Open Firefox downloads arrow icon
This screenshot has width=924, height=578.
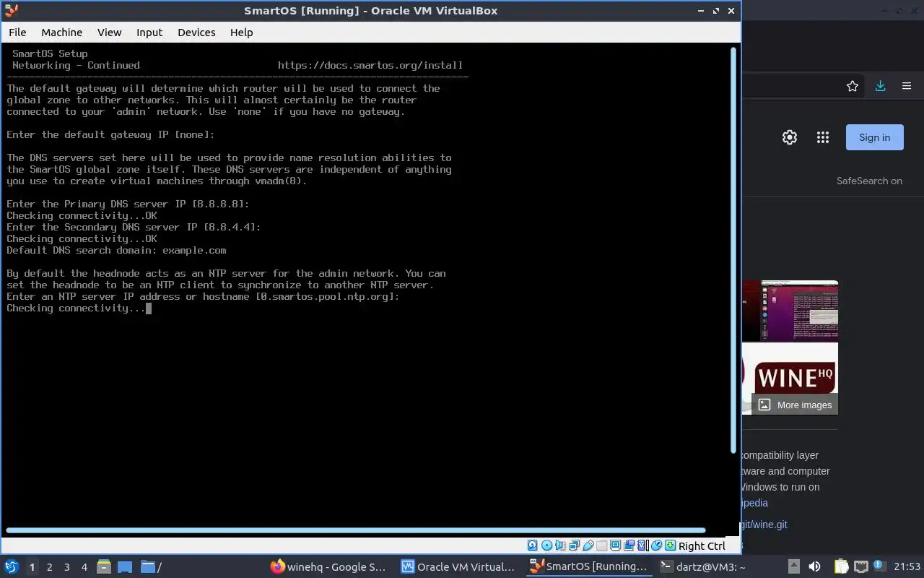click(x=880, y=86)
